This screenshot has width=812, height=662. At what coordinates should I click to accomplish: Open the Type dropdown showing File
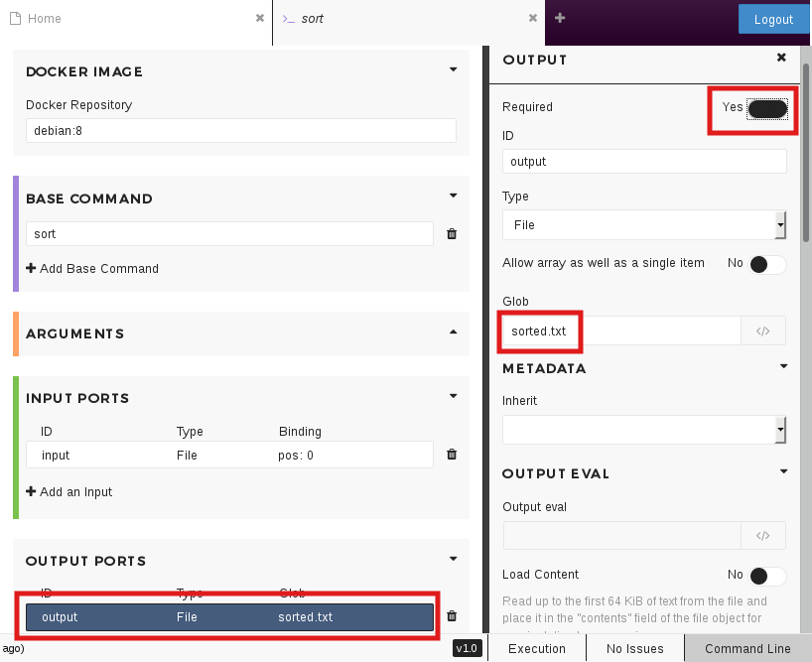(x=643, y=225)
